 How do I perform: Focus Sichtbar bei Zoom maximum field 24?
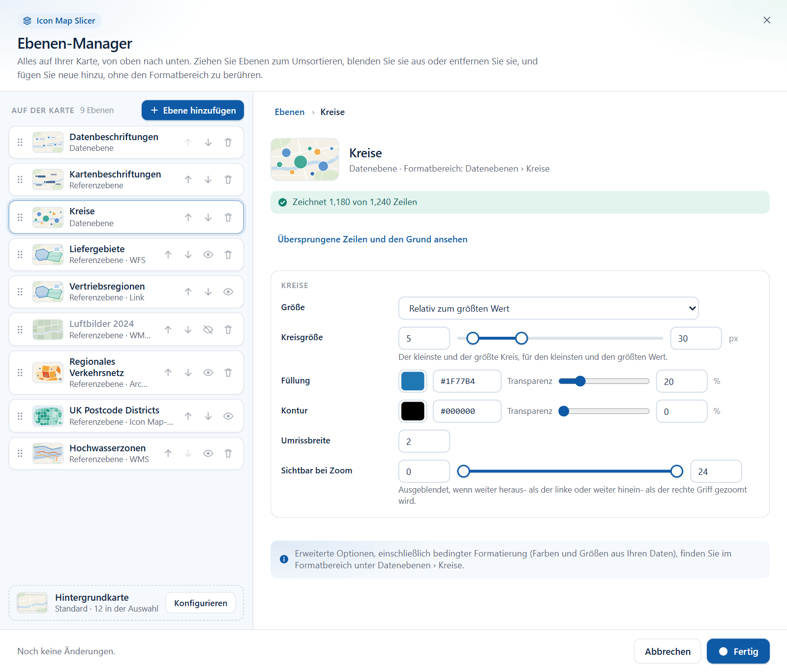tap(716, 471)
